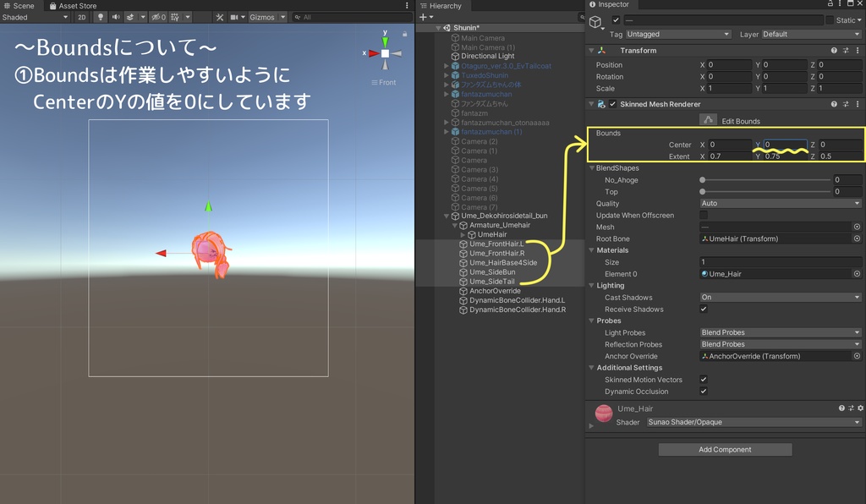Click the Edit Bounds button

(708, 120)
